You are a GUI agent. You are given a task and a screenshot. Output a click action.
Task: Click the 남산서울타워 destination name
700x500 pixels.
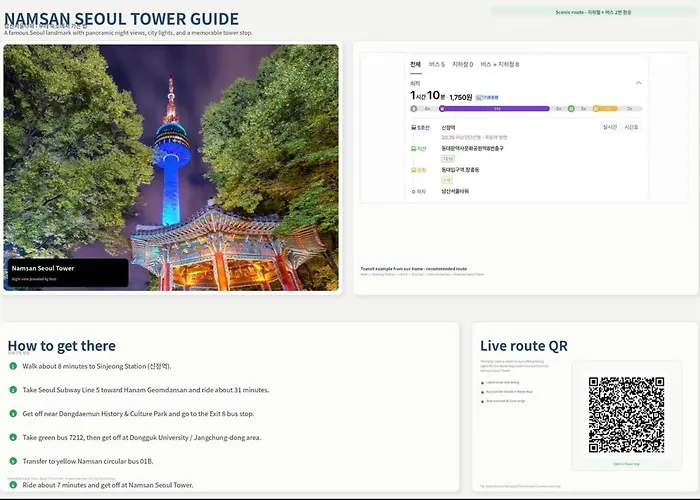[x=455, y=191]
